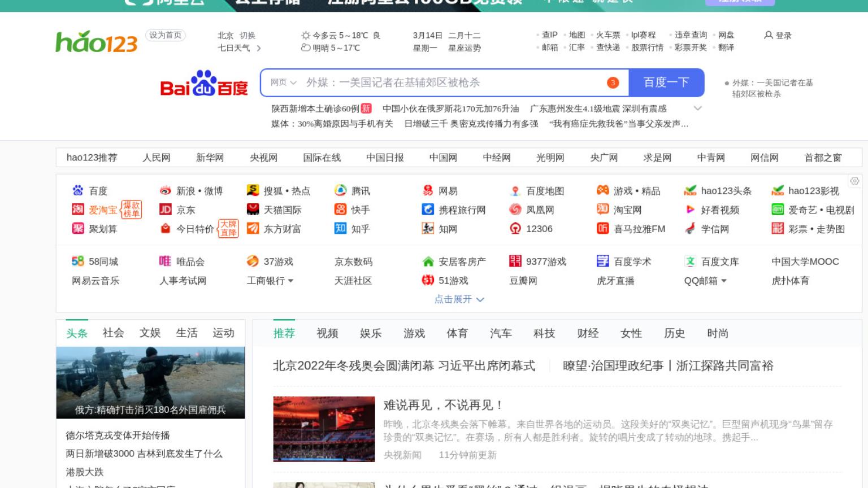868x488 pixels.
Task: Click the 天猫国际 icon
Action: [253, 210]
